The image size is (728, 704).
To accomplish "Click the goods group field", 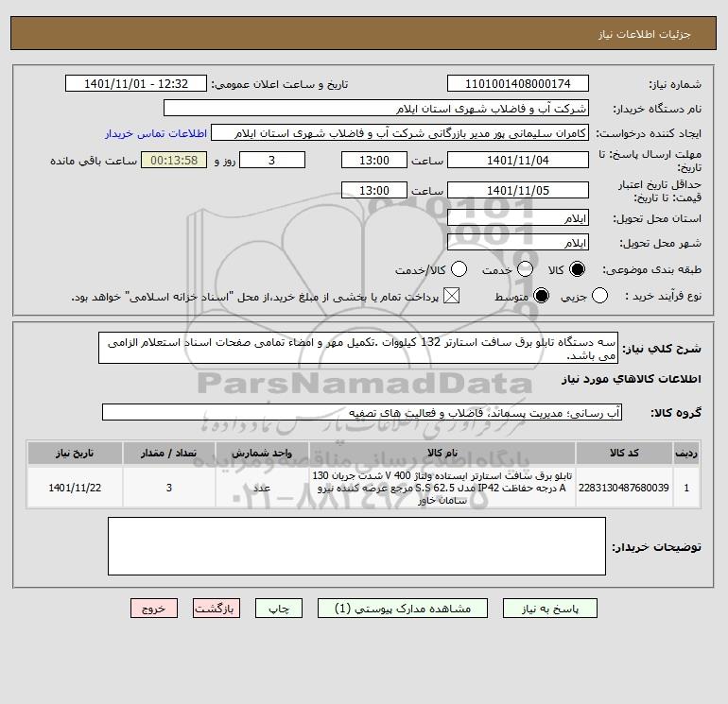I will tap(362, 412).
